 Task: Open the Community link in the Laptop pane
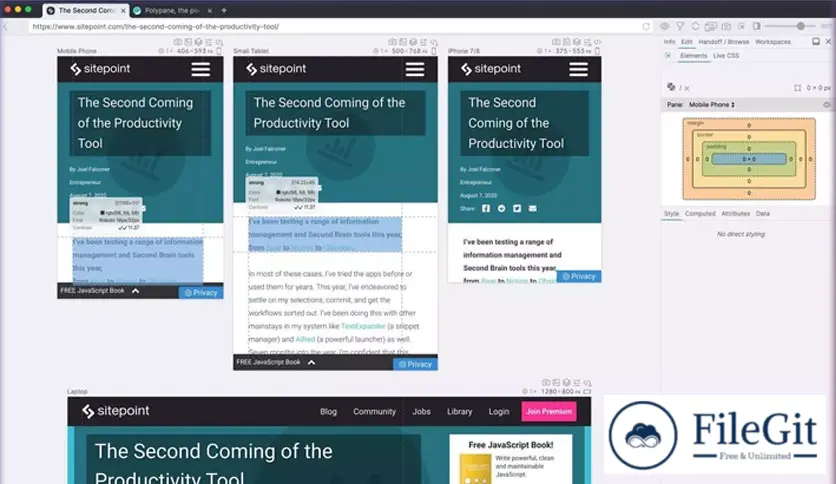[374, 412]
